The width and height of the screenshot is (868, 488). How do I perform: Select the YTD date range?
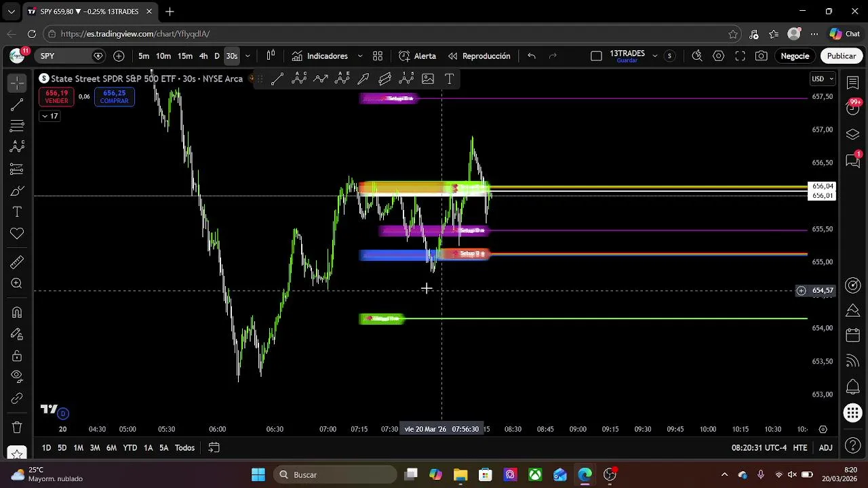pyautogui.click(x=130, y=448)
